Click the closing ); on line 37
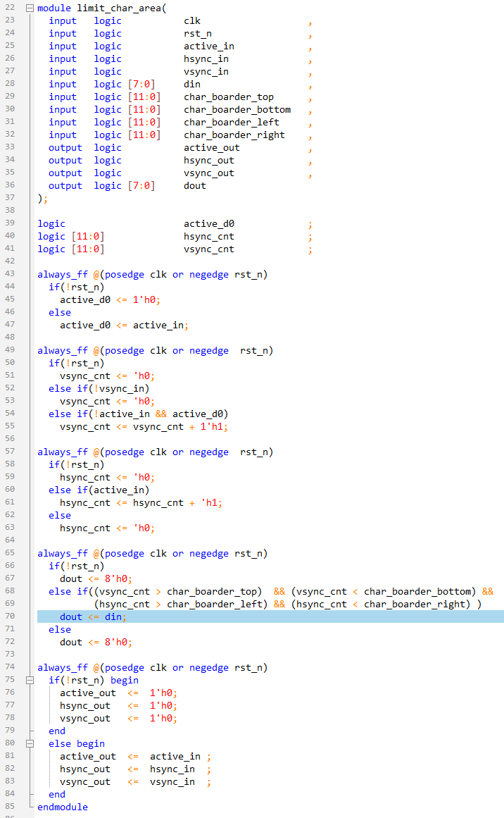 coord(42,199)
